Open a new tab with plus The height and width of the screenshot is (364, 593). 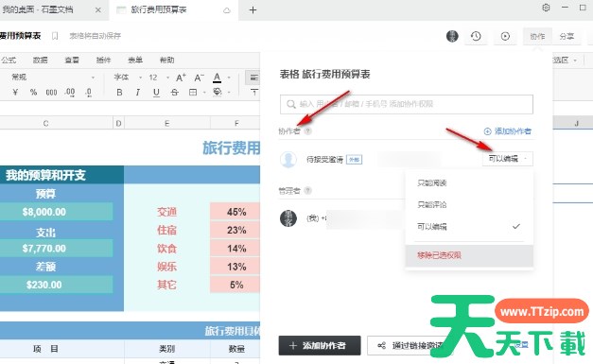[x=253, y=9]
